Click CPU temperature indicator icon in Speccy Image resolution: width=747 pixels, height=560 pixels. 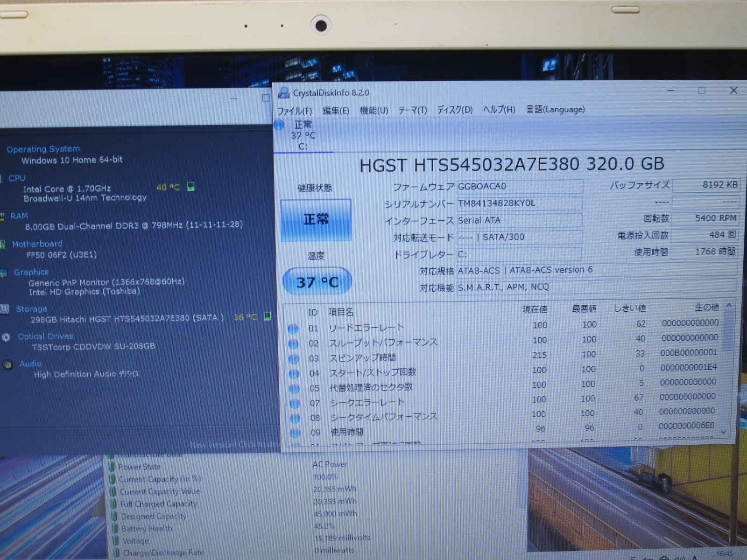pyautogui.click(x=190, y=187)
